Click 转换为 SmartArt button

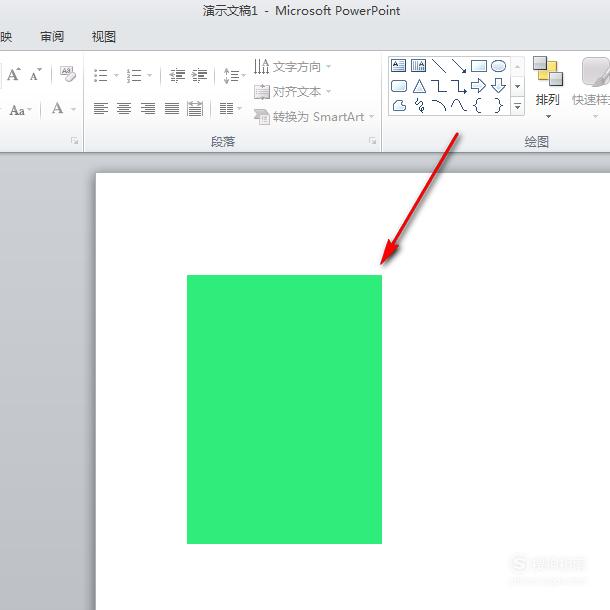314,117
